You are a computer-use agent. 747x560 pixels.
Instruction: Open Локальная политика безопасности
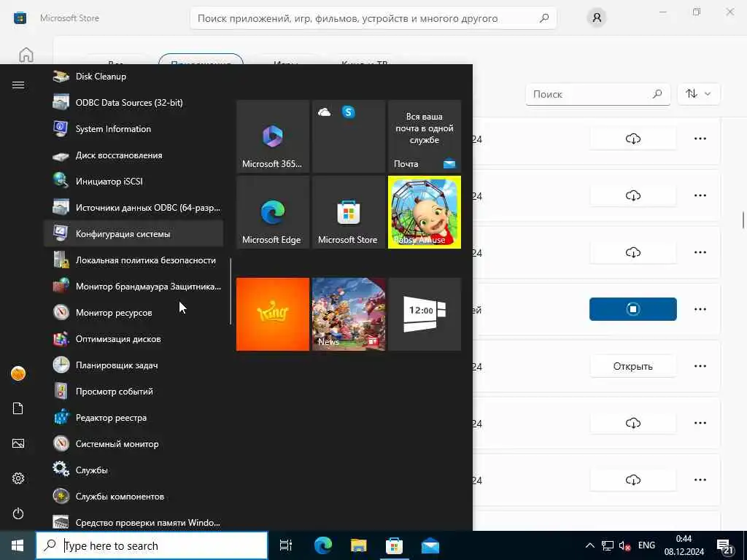point(133,260)
